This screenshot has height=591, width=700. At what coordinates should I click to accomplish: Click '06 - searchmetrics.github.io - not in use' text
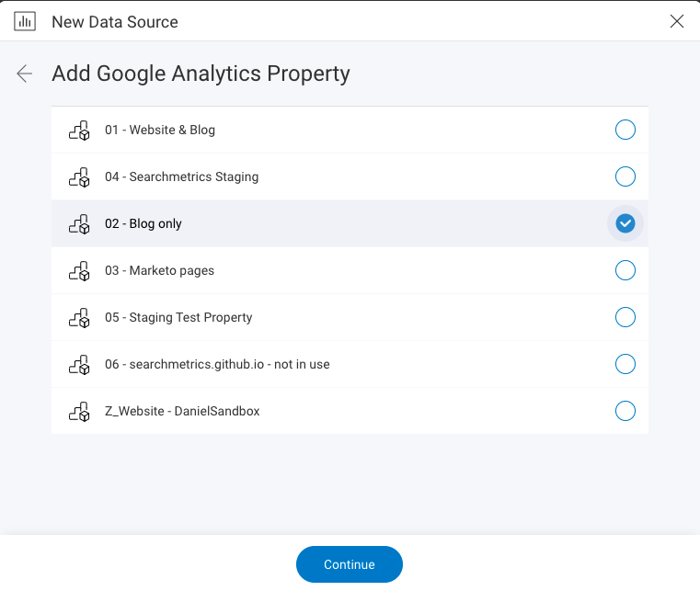point(217,364)
